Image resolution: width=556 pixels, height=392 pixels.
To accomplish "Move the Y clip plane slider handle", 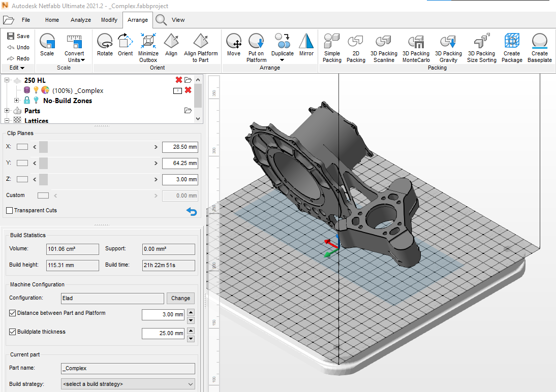I will pyautogui.click(x=43, y=163).
